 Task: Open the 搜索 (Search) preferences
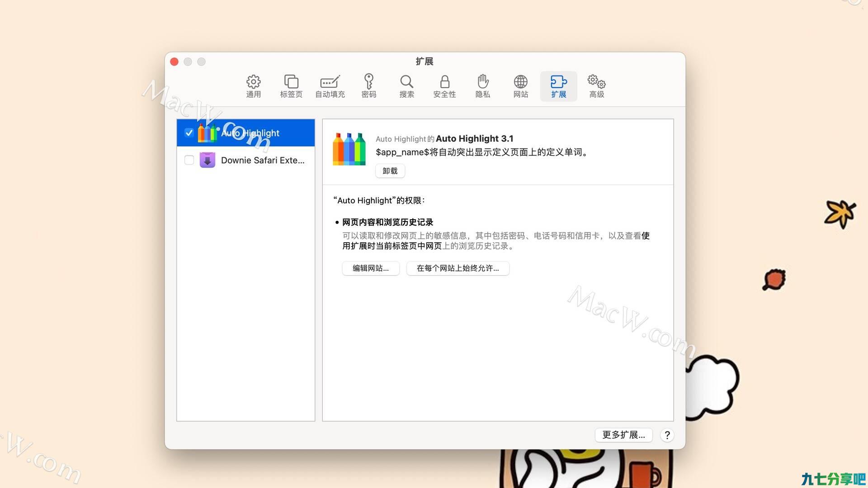[407, 86]
